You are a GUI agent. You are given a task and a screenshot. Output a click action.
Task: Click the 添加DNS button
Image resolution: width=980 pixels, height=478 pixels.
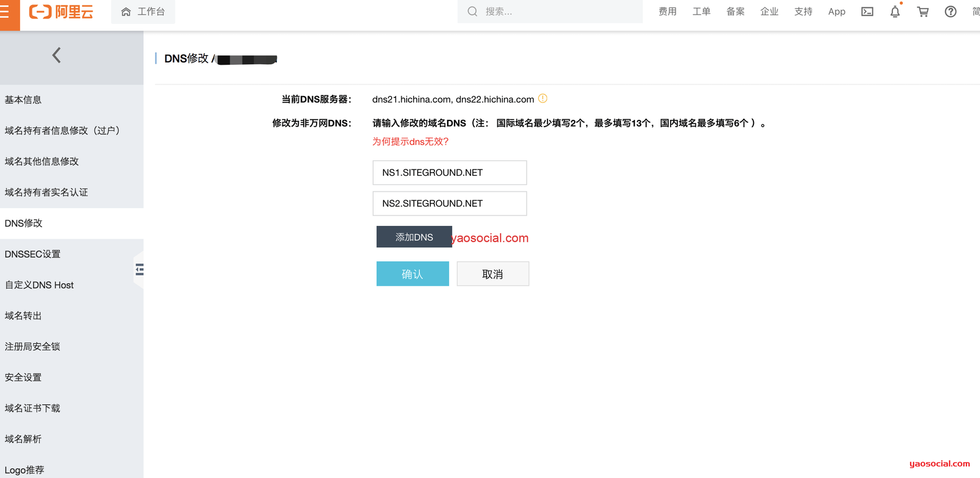414,237
